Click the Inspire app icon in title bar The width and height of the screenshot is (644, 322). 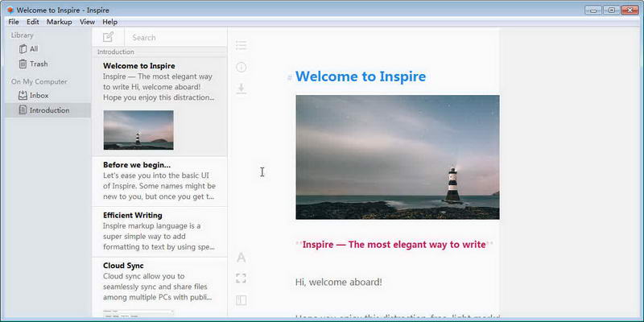pos(10,10)
